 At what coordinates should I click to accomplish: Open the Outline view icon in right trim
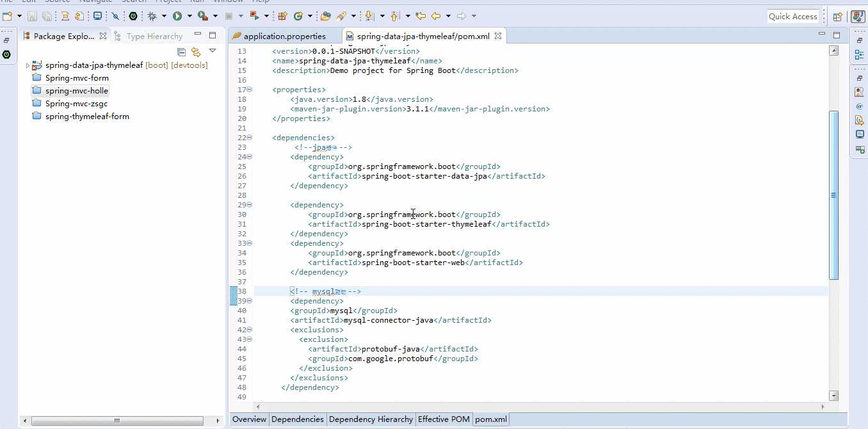(x=860, y=56)
